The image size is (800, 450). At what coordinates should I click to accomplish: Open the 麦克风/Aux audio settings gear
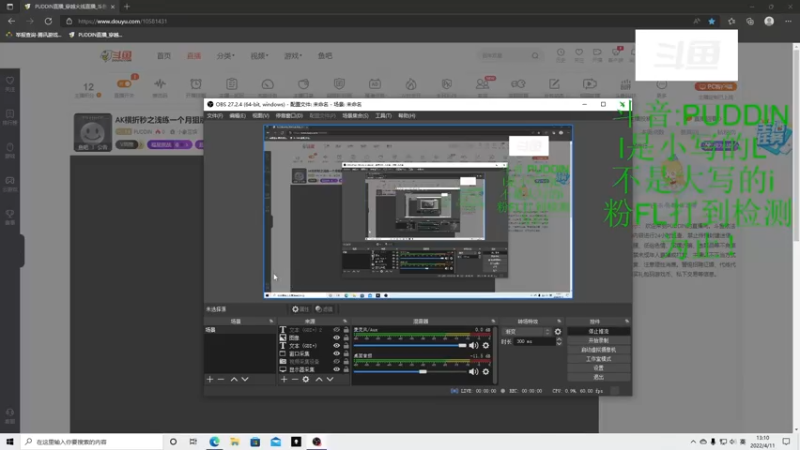[486, 345]
